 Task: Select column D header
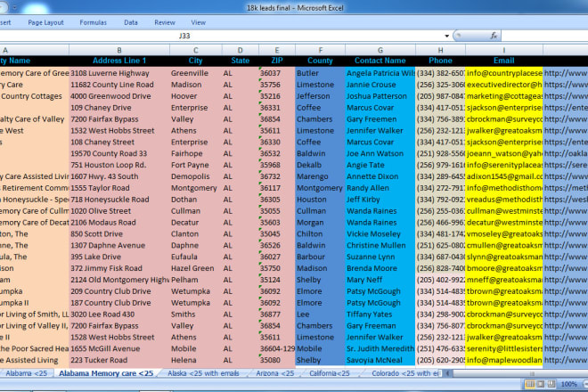pos(240,50)
